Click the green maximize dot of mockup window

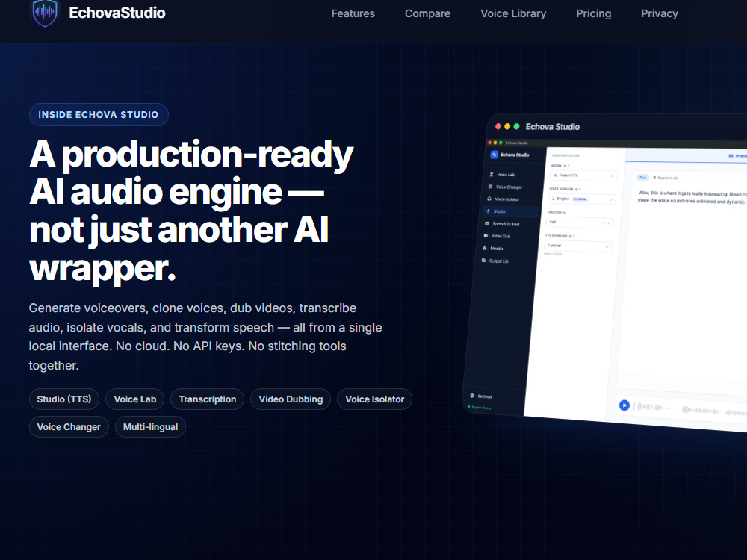516,126
